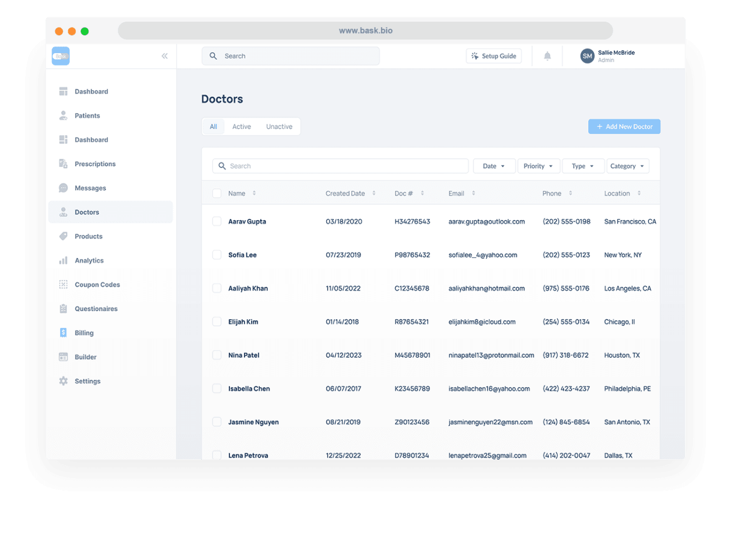
Task: Open the Setup Guide button
Action: pyautogui.click(x=493, y=56)
